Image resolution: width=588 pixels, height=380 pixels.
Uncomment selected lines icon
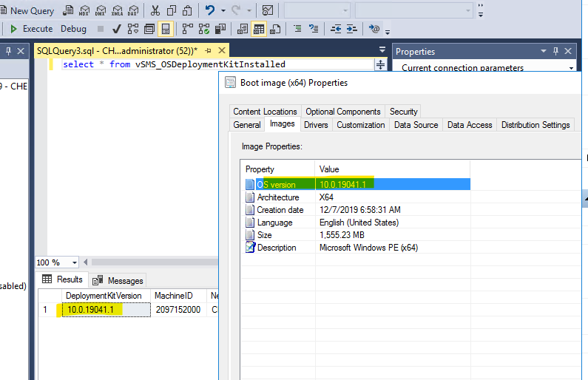pos(314,29)
